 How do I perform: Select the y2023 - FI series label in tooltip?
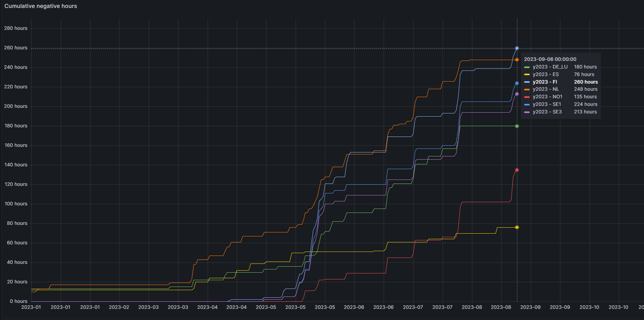pyautogui.click(x=545, y=82)
